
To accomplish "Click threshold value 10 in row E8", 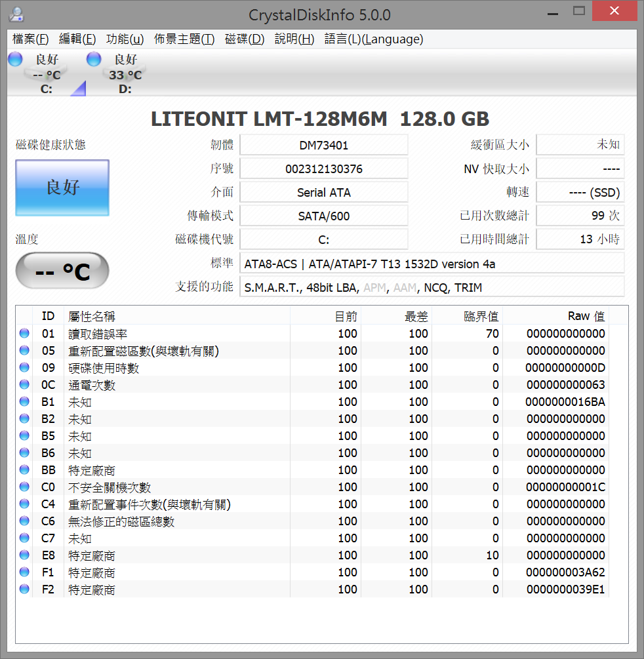I will point(493,555).
